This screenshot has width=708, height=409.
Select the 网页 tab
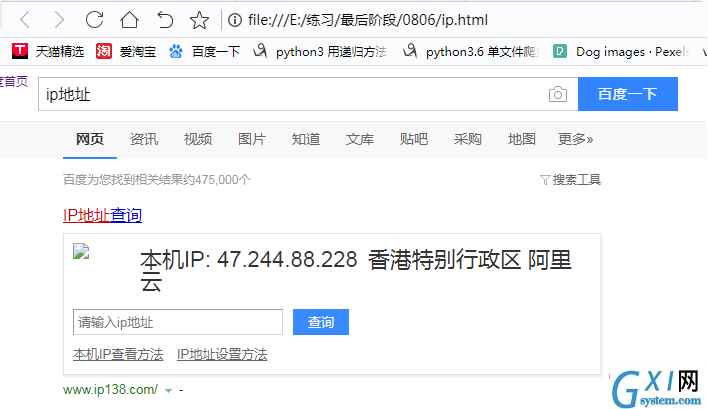90,139
